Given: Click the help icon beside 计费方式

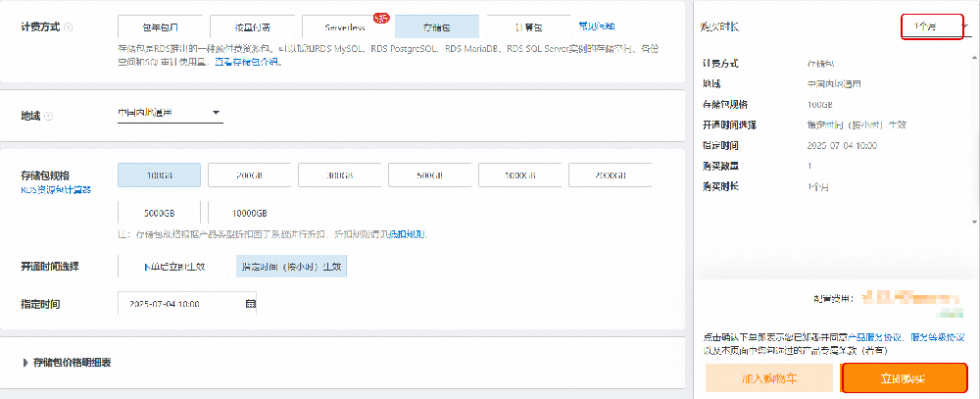Looking at the screenshot, I should tap(68, 27).
